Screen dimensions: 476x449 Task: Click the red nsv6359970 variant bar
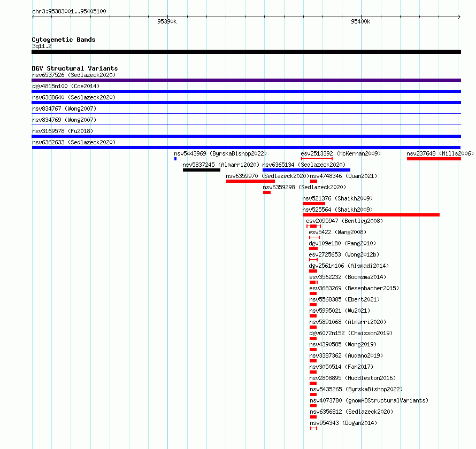(250, 181)
